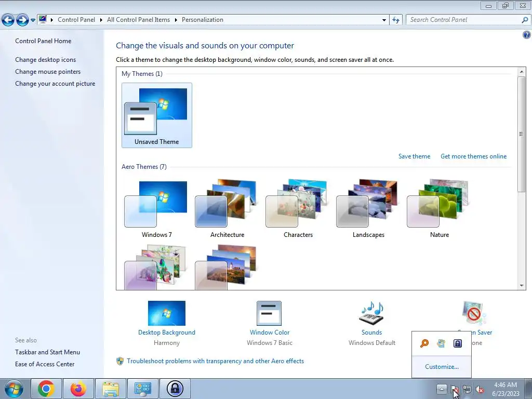The width and height of the screenshot is (532, 399).
Task: Open Screen Saver settings icon
Action: (x=474, y=313)
